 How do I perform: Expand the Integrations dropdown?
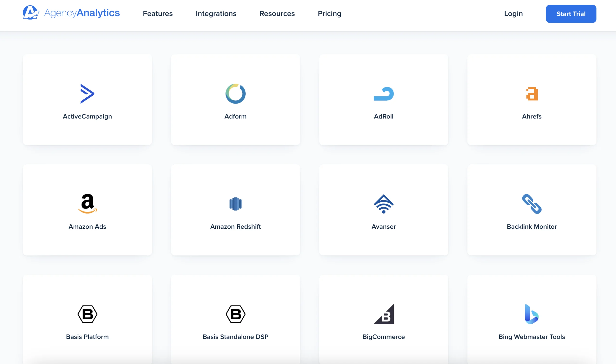pos(216,13)
